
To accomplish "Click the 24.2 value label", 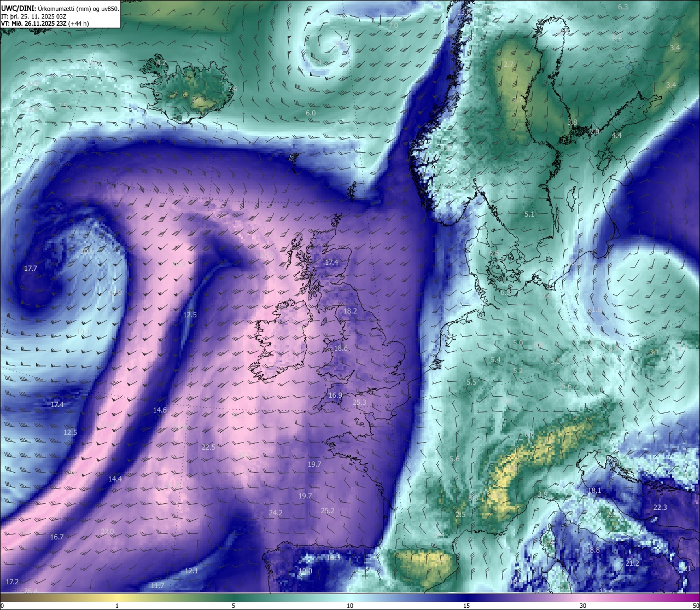I will point(276,513).
